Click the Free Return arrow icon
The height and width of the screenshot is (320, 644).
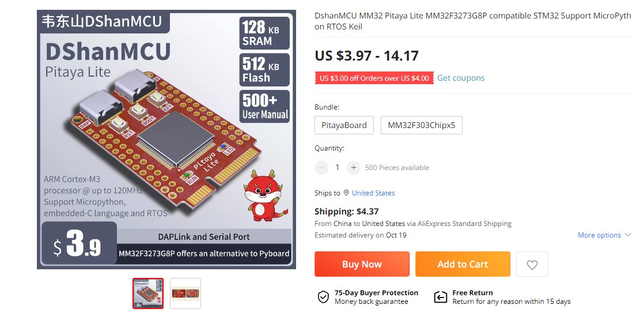click(x=440, y=297)
